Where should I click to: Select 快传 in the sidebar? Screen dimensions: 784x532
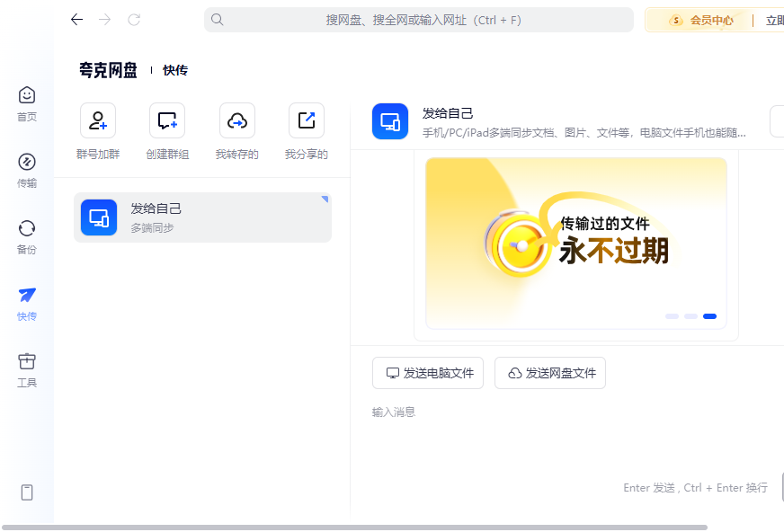(x=27, y=303)
